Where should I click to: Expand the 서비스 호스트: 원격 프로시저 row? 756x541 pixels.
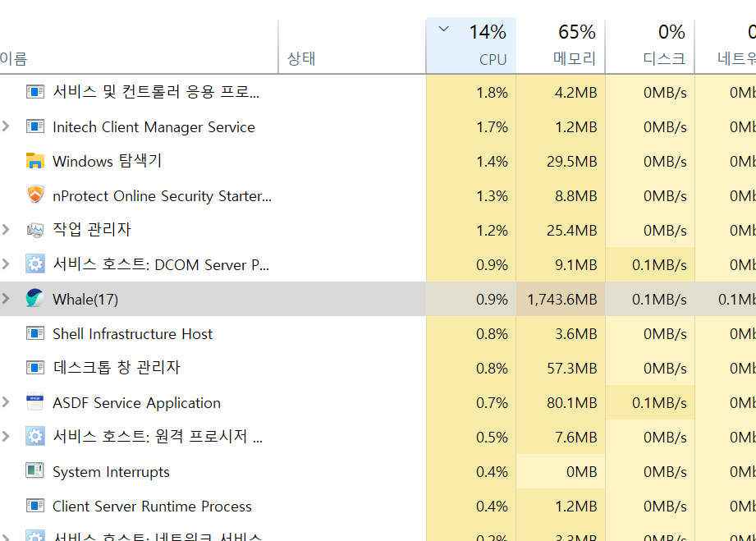6,437
